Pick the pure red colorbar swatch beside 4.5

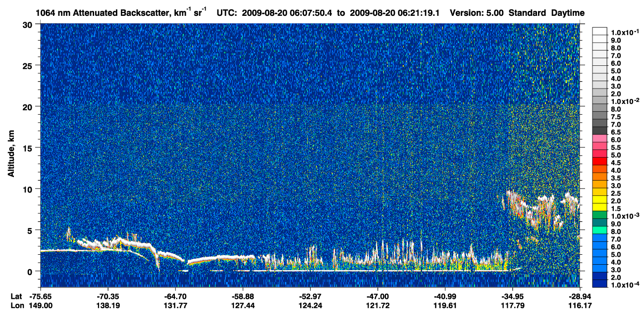click(x=599, y=161)
